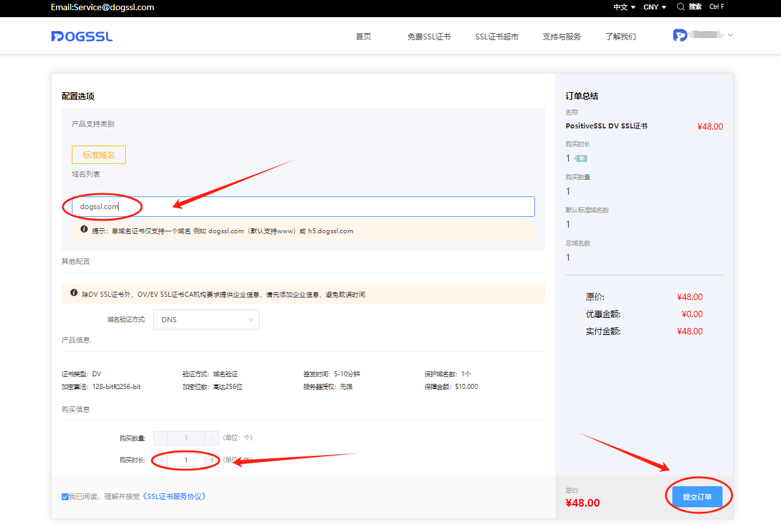
Task: Focus the domain input containing dogssl.com
Action: click(303, 207)
